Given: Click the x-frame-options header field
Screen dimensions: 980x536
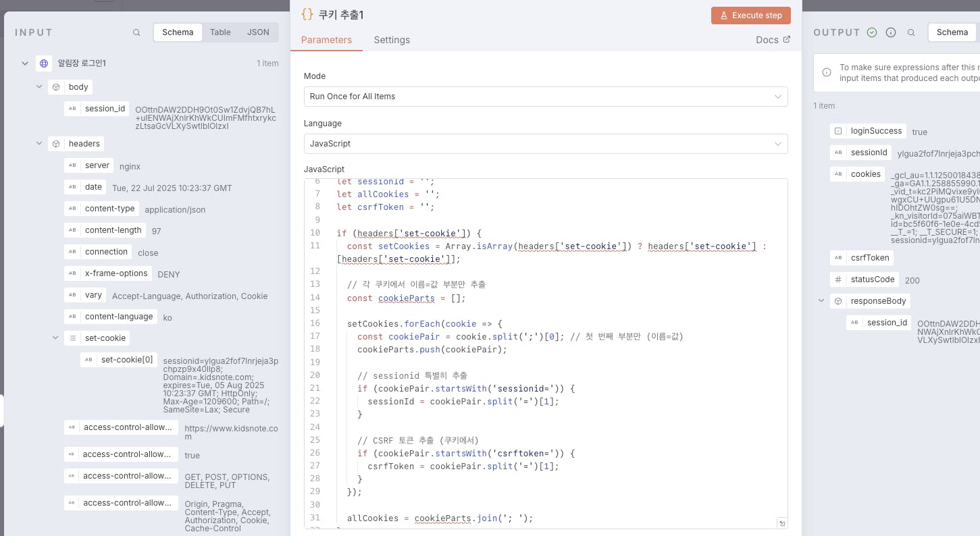Looking at the screenshot, I should coord(109,273).
